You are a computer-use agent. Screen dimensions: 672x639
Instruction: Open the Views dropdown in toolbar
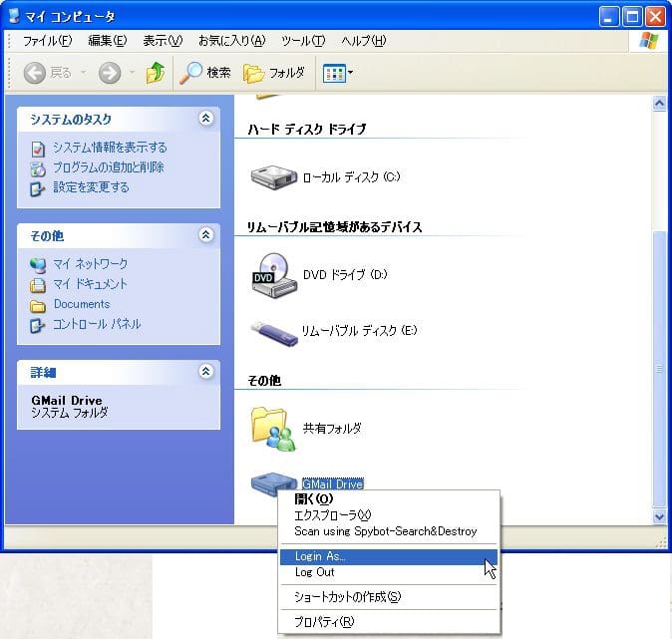339,73
